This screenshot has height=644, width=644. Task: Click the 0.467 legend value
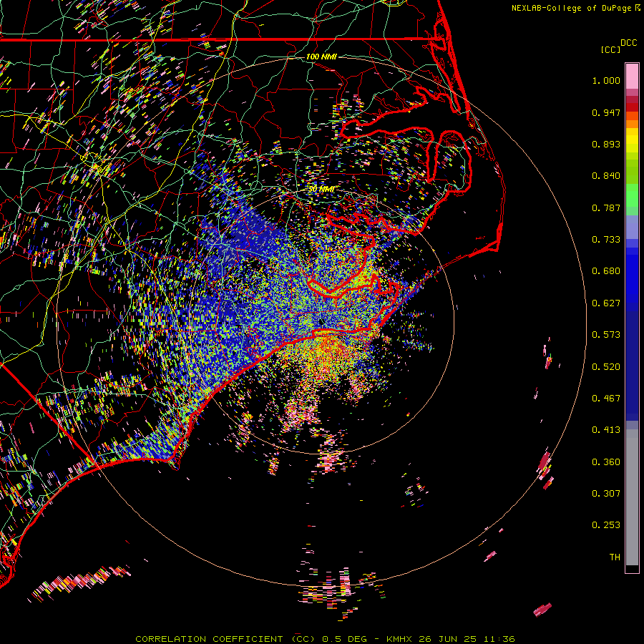pyautogui.click(x=606, y=399)
